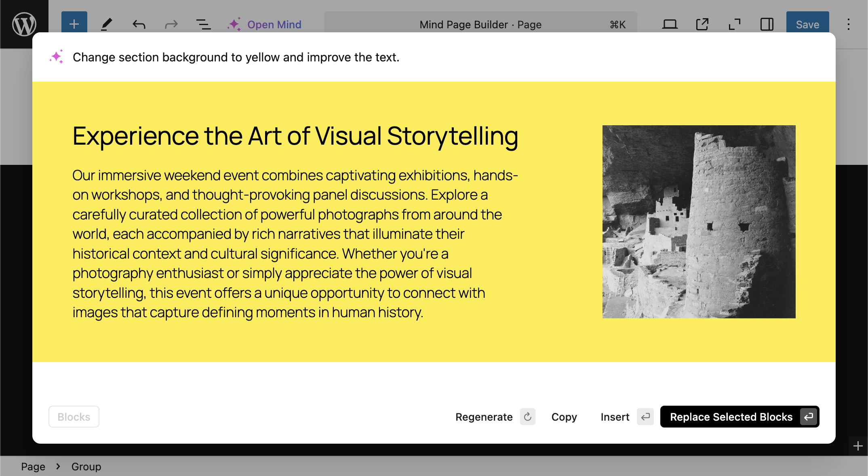Image resolution: width=868 pixels, height=476 pixels.
Task: Click the black-and-white cliff dwelling image
Action: click(699, 221)
